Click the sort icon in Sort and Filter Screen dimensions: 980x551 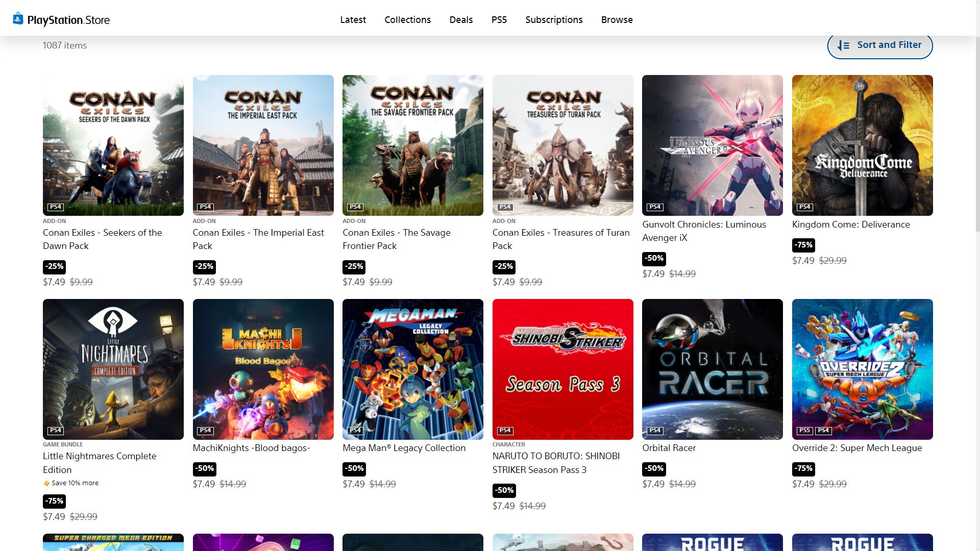click(x=843, y=45)
